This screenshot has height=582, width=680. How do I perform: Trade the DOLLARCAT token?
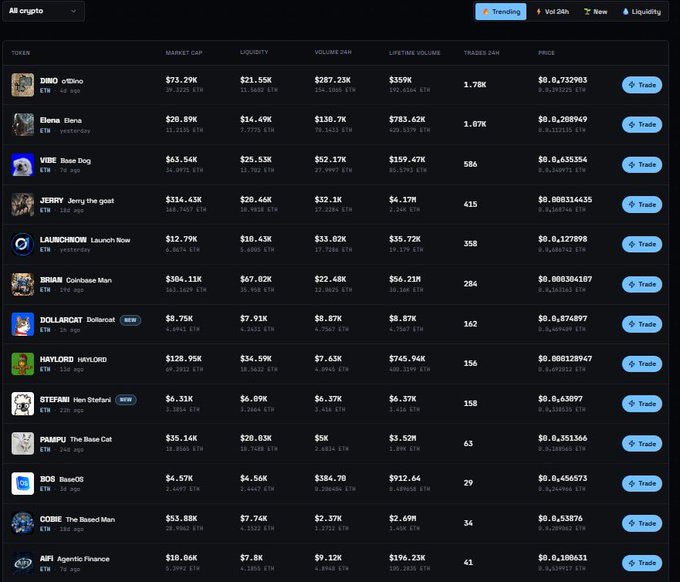pyautogui.click(x=642, y=324)
